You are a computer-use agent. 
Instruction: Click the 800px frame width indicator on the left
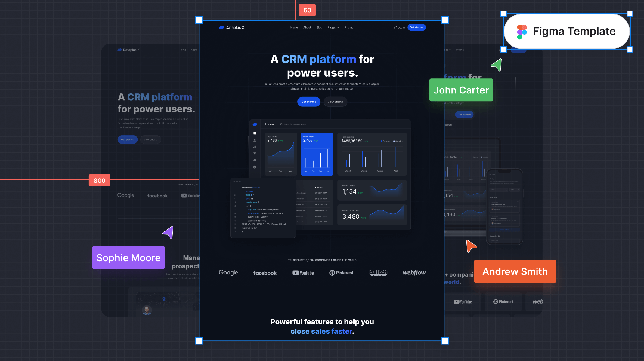coord(99,180)
